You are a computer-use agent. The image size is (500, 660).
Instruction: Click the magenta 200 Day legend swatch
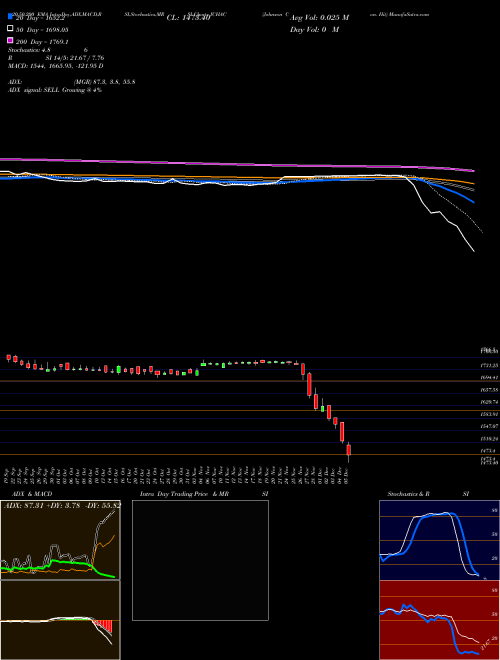(x=10, y=40)
